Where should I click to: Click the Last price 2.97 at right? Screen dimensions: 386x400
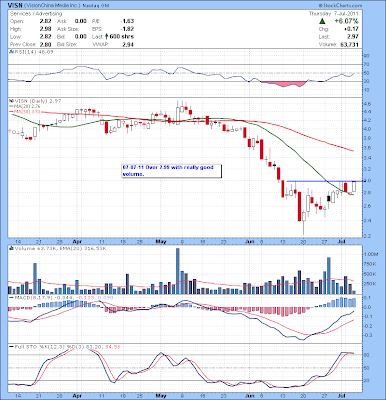coord(353,37)
